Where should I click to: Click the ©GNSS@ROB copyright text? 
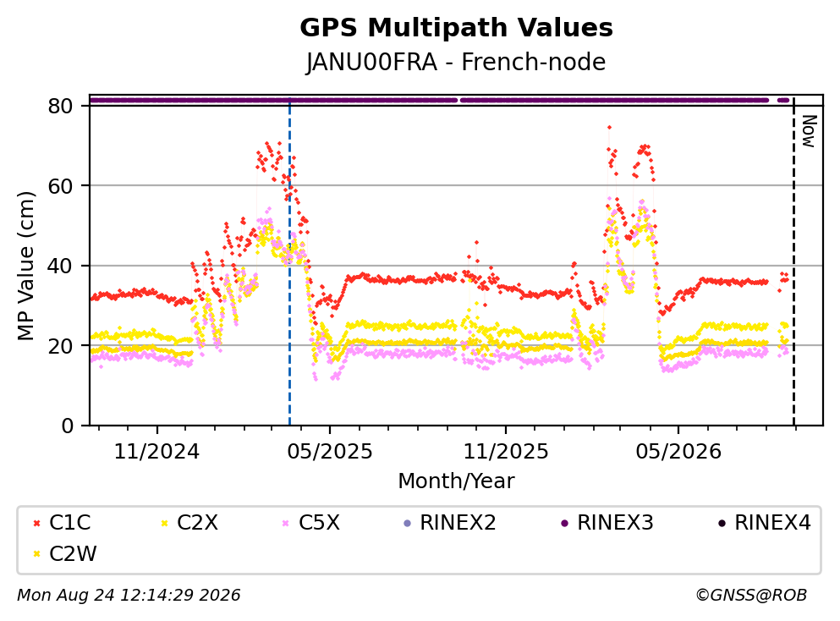click(x=751, y=596)
